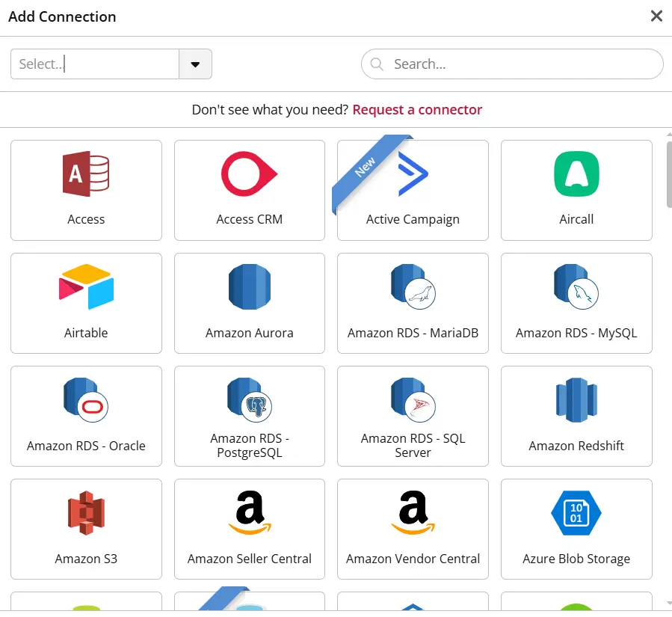Click the 'Amazon RDS - MySQL' label
Image resolution: width=672 pixels, height=617 pixels.
click(576, 333)
